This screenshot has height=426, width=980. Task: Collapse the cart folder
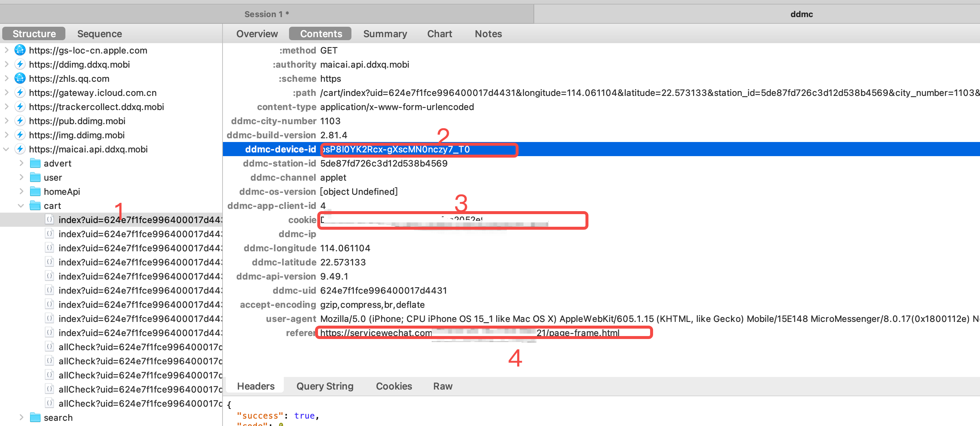click(21, 206)
